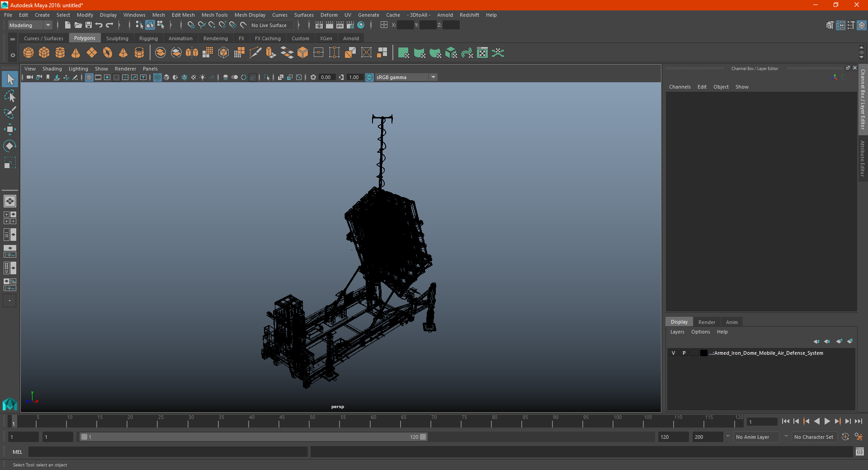This screenshot has height=470, width=868.
Task: Click the New Scene icon
Action: (67, 25)
